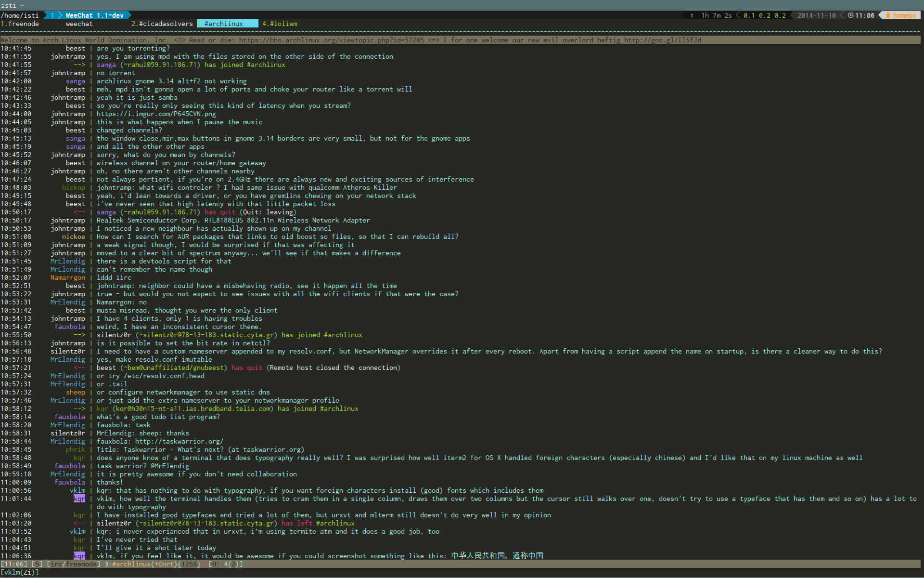Click the highlighted kqr nick at 11:01:44
The height and width of the screenshot is (578, 924).
(x=79, y=499)
